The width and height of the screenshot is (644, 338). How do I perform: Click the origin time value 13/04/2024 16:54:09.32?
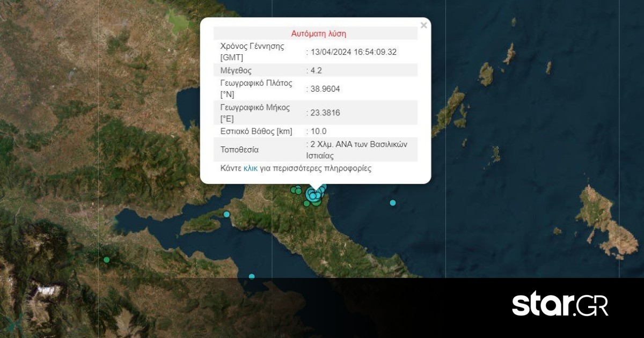(x=353, y=52)
